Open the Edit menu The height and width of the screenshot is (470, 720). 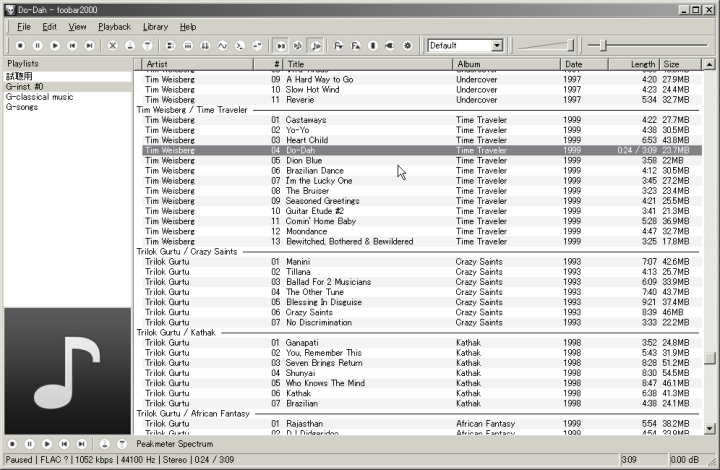50,27
